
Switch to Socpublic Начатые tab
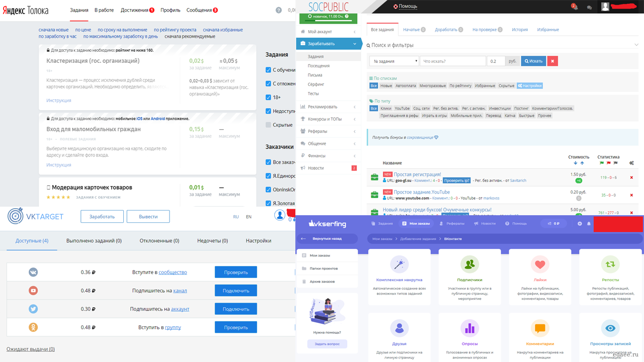click(414, 30)
